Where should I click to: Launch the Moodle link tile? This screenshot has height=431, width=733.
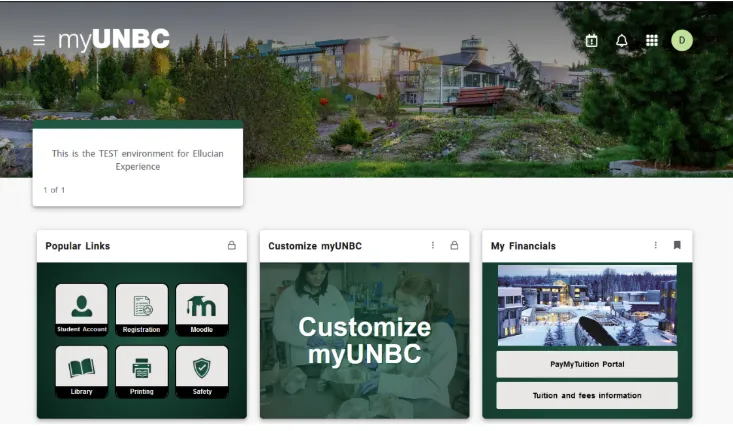click(202, 309)
